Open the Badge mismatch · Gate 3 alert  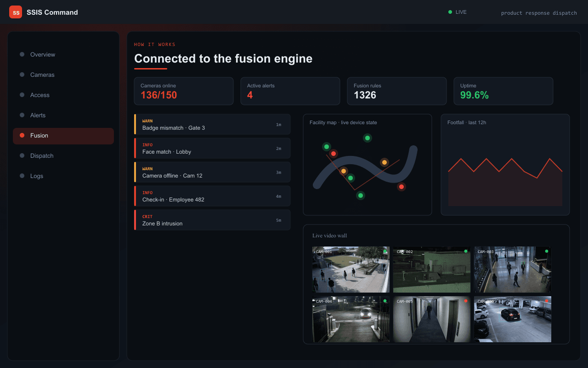click(x=212, y=124)
